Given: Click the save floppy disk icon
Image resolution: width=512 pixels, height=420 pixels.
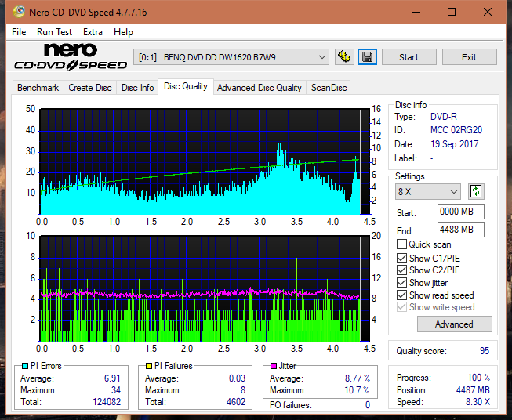Looking at the screenshot, I should (x=368, y=57).
